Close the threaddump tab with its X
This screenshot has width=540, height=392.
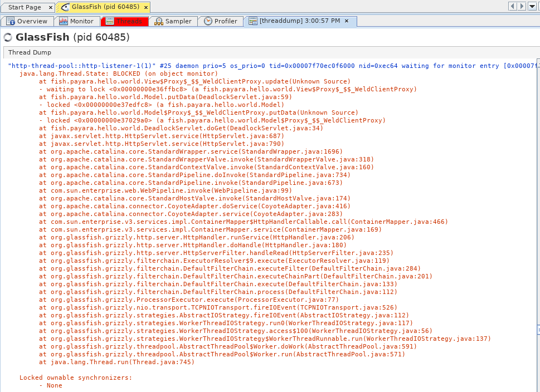tap(347, 21)
